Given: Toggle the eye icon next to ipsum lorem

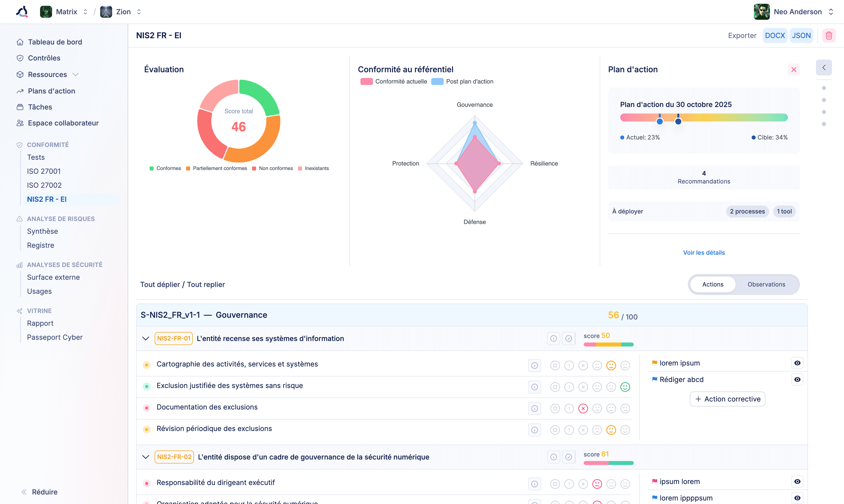Looking at the screenshot, I should [x=797, y=481].
